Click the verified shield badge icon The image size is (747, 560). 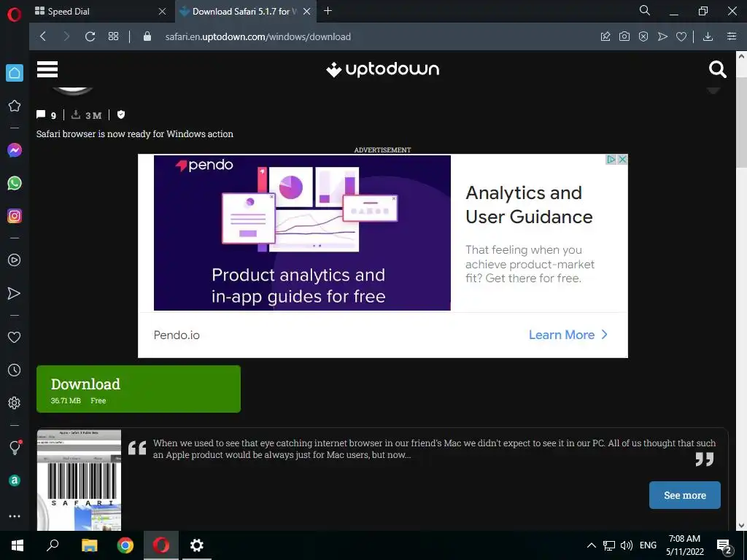121,114
